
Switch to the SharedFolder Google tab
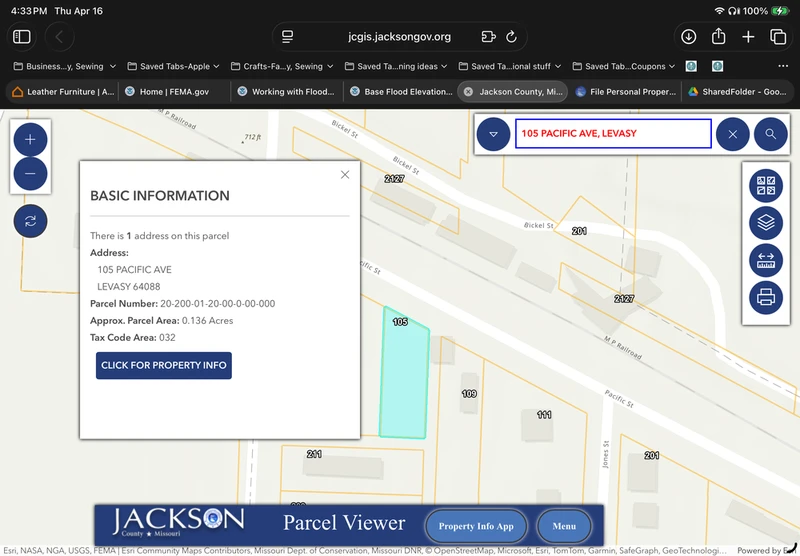[x=738, y=92]
